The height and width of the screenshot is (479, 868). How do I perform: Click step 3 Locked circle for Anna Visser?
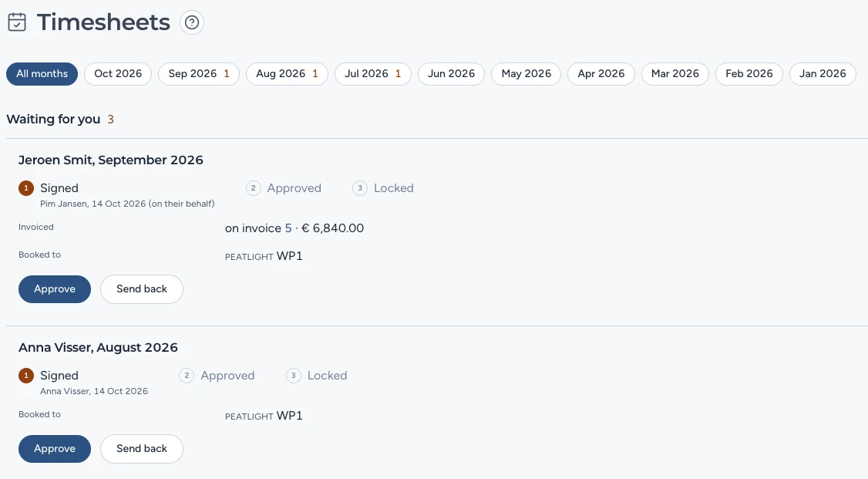(294, 376)
